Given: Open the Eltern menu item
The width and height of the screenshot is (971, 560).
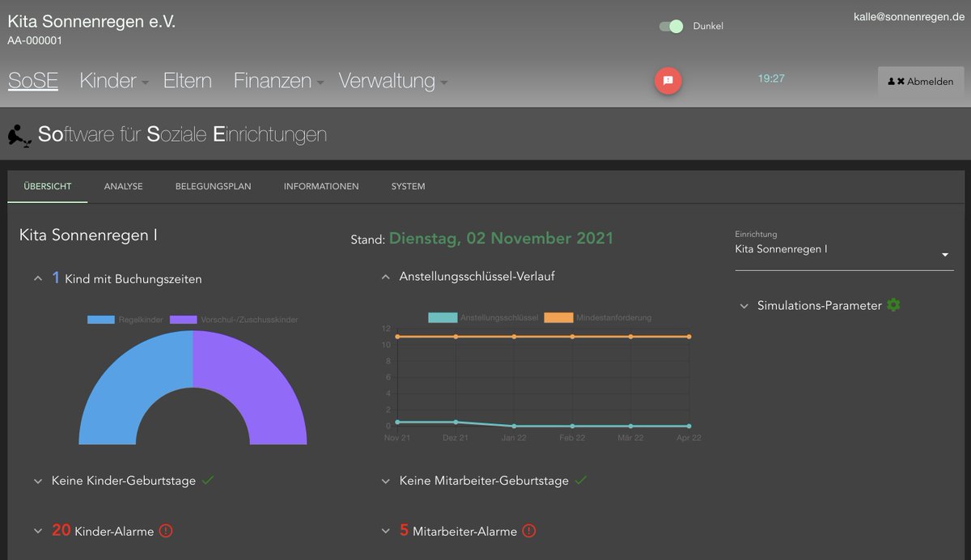Looking at the screenshot, I should tap(188, 81).
